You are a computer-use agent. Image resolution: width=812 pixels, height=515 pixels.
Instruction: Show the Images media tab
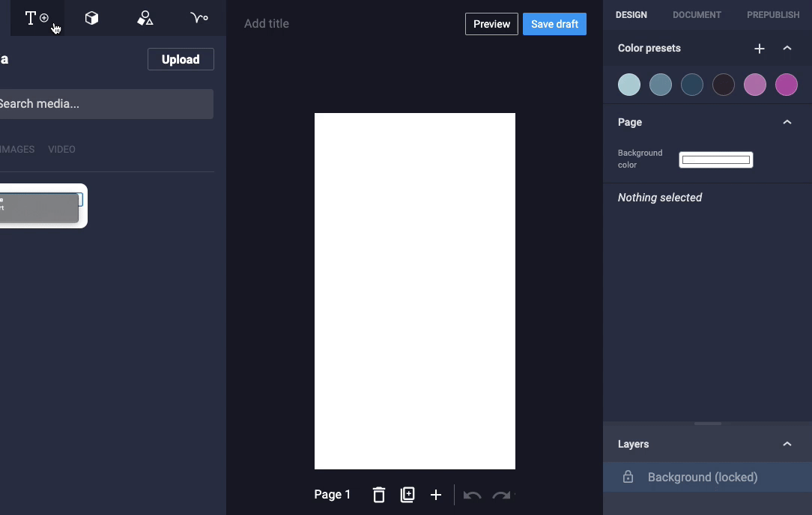tap(17, 149)
